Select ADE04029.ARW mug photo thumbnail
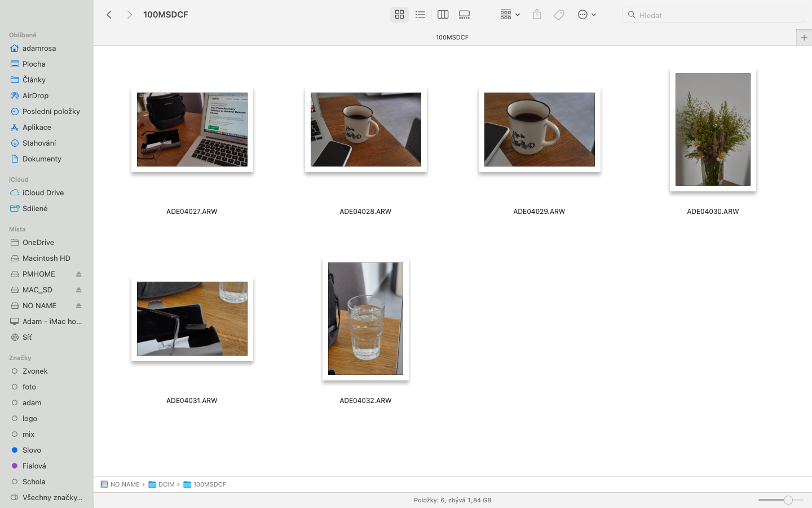The image size is (812, 508). coord(540,129)
